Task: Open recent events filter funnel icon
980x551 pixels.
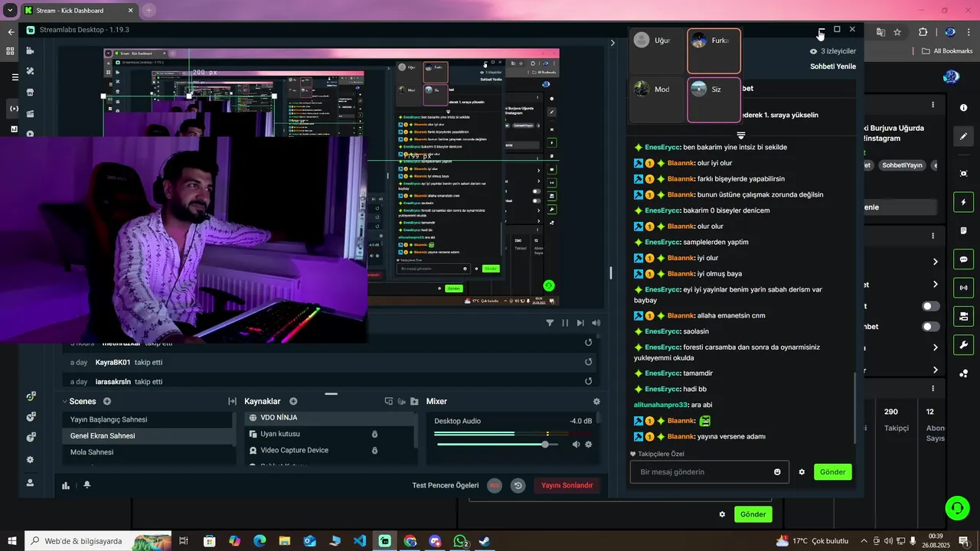Action: [550, 323]
